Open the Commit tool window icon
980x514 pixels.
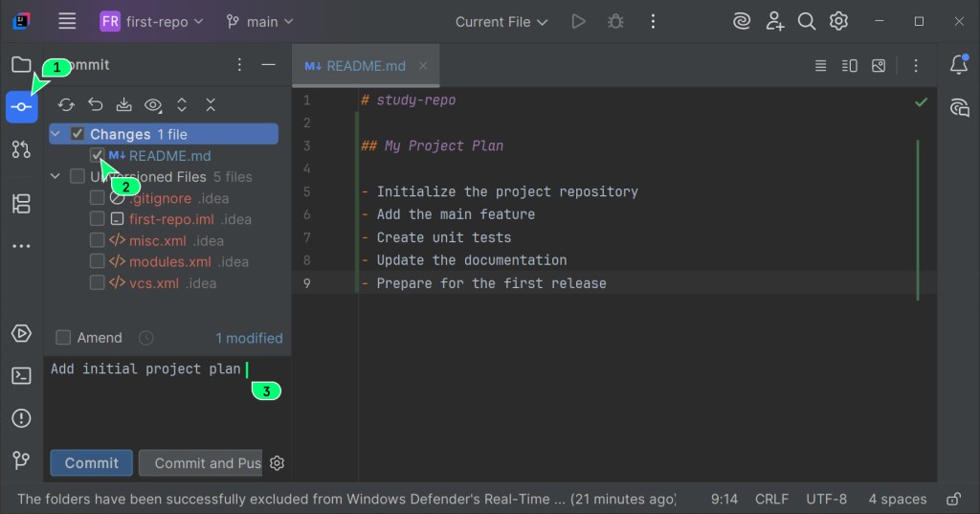point(21,107)
